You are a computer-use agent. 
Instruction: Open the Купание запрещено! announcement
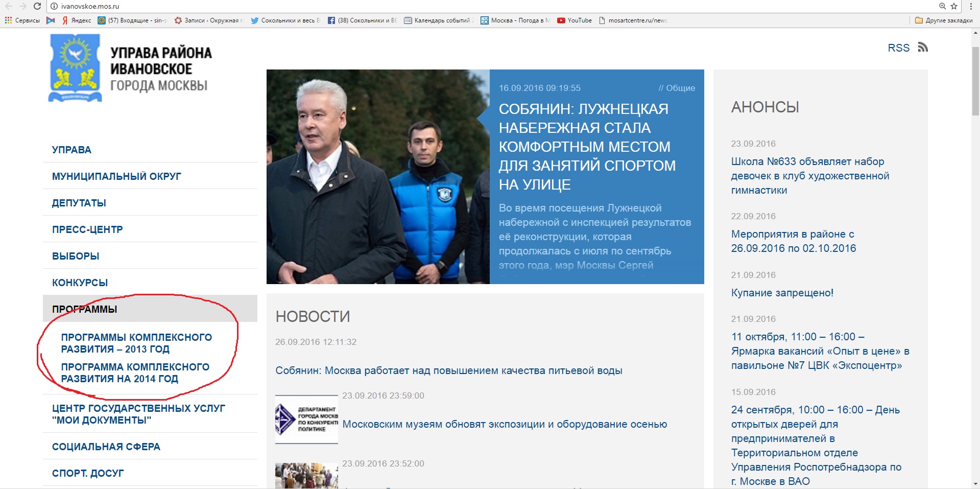point(782,293)
